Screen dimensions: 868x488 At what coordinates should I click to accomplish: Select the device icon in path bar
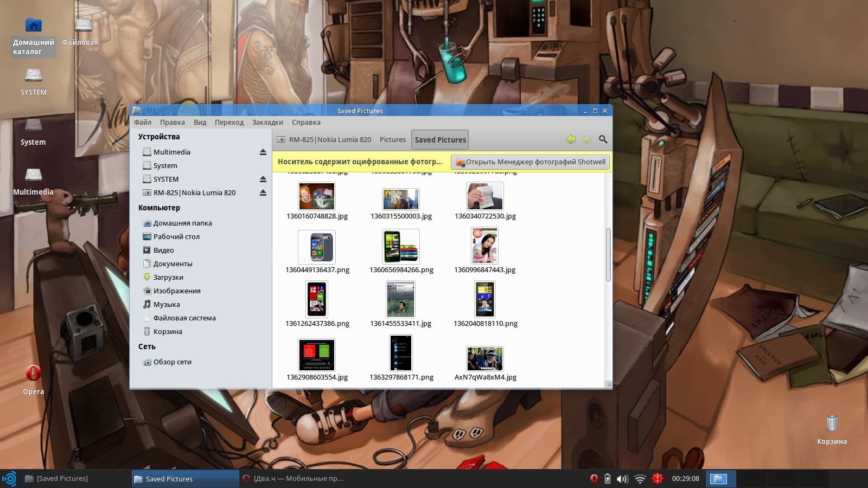[280, 139]
